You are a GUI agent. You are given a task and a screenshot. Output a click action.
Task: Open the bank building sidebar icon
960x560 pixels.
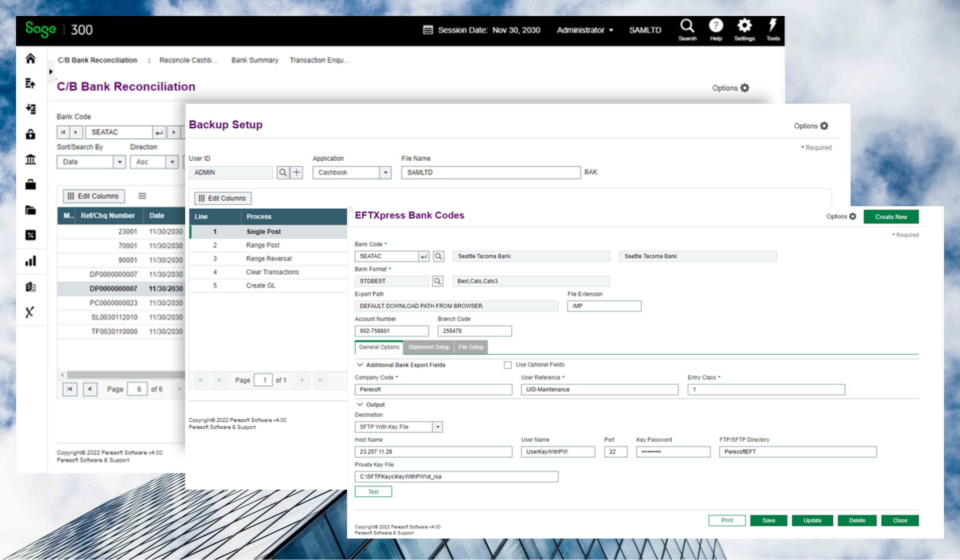(x=30, y=159)
